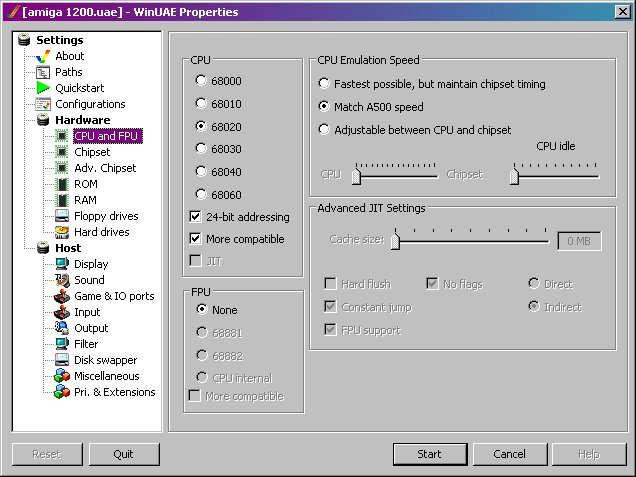Click the Hardware disk-stack icon
Viewport: 636px width, 477px height.
click(x=43, y=120)
